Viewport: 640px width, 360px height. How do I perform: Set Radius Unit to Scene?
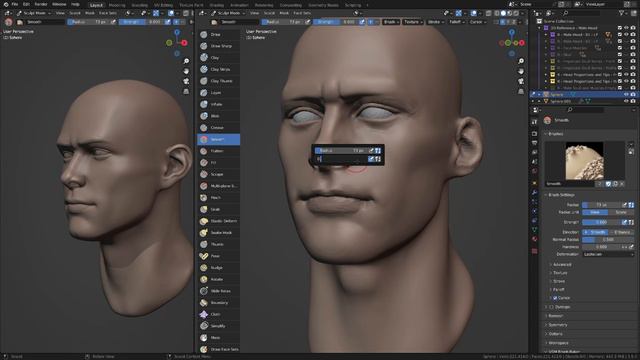pyautogui.click(x=621, y=212)
